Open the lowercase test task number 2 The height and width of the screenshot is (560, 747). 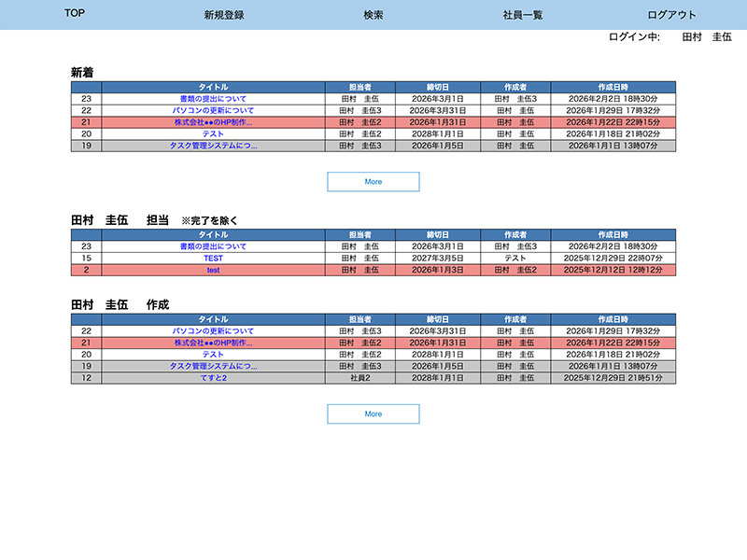point(213,270)
